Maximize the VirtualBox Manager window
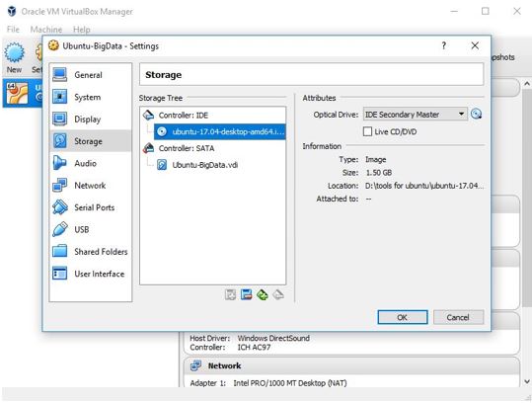 [x=486, y=11]
